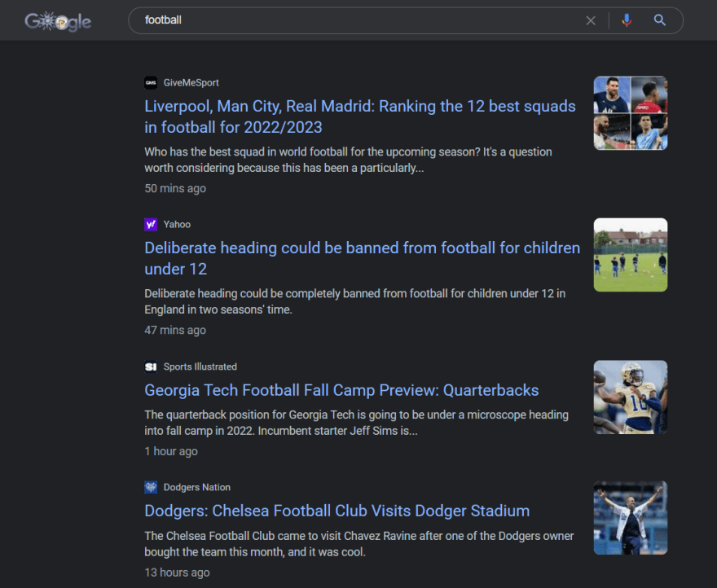The width and height of the screenshot is (717, 588).
Task: Open 'Chelsea Football Club Visits Dodger Stadium' headline
Action: click(337, 511)
